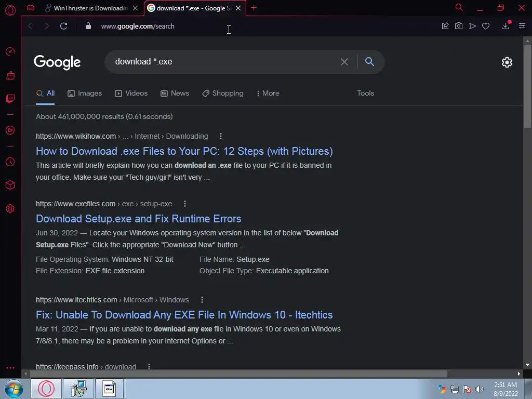This screenshot has height=399, width=532.
Task: Open Extensions cube icon in sidebar
Action: tap(10, 185)
